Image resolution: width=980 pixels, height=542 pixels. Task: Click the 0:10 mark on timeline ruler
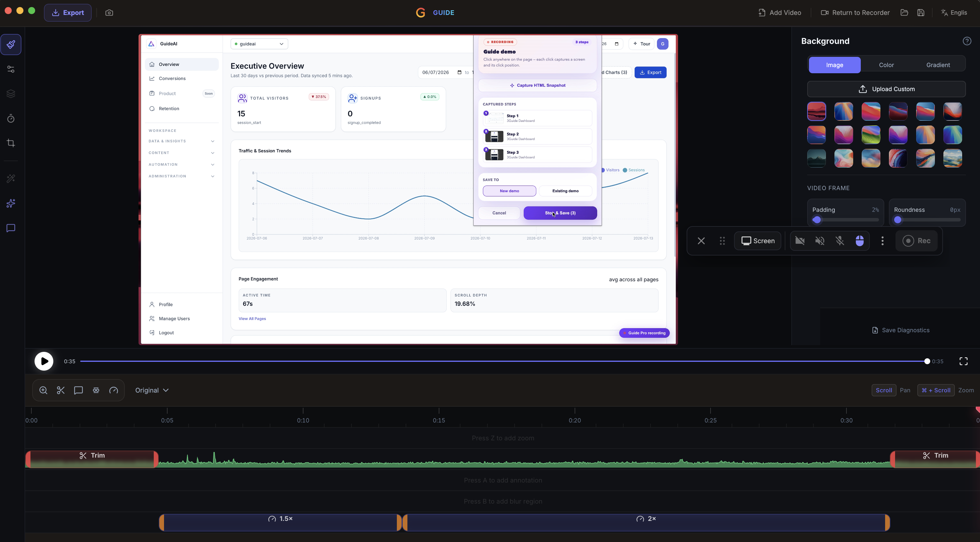(x=303, y=420)
